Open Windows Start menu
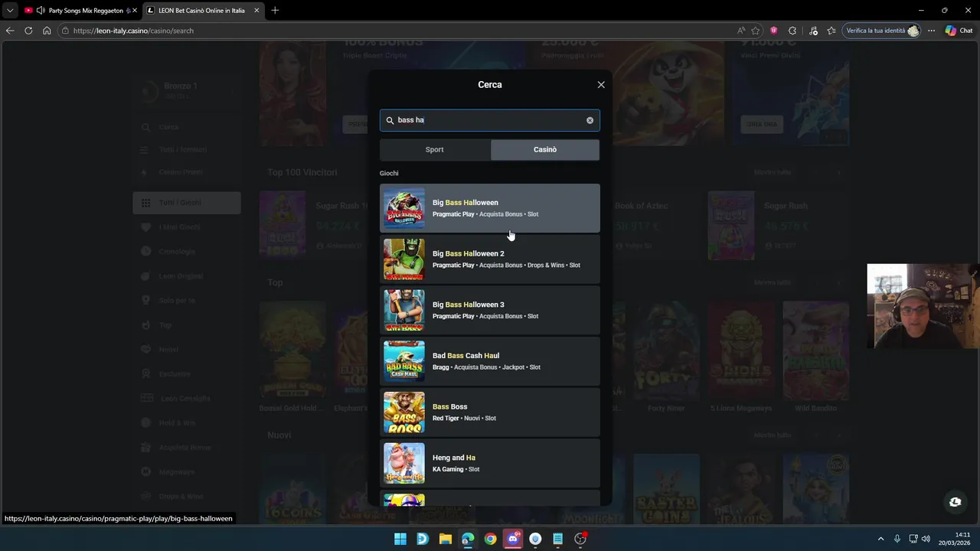980x551 pixels. 400,539
